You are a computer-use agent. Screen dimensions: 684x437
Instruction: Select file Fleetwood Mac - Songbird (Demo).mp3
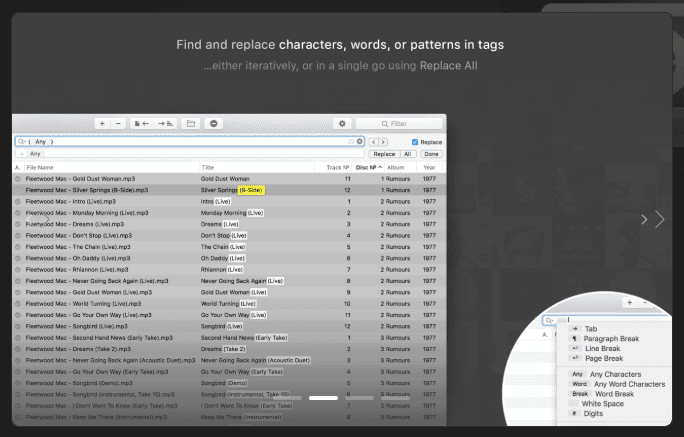click(x=79, y=383)
